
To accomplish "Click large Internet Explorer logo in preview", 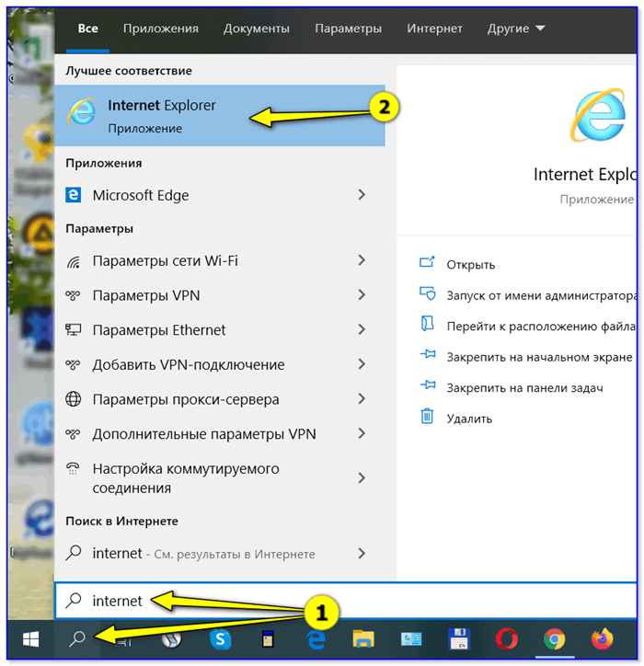I will [598, 115].
